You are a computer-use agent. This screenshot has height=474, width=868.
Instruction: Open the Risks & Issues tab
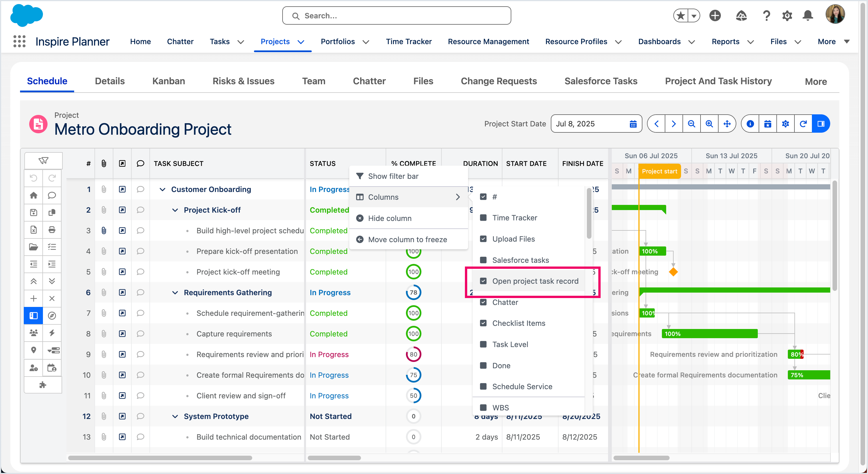(x=243, y=81)
